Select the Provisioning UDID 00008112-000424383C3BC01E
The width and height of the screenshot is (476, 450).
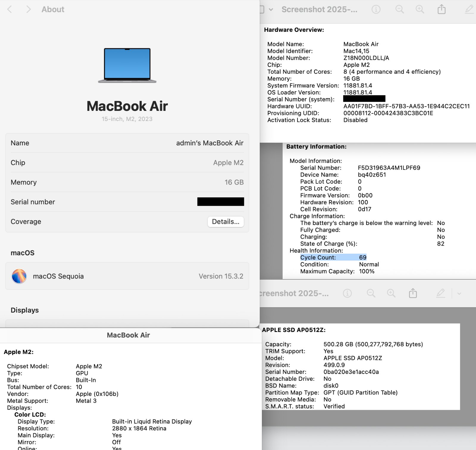click(x=388, y=113)
